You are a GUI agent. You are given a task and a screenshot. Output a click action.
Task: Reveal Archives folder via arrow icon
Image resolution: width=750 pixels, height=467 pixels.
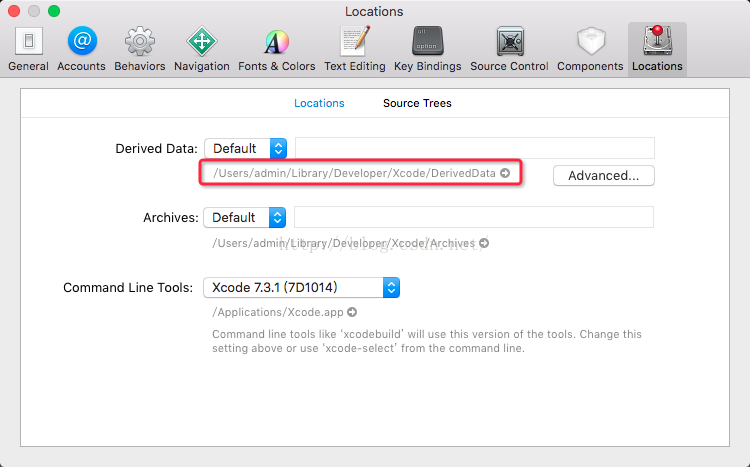click(x=484, y=243)
